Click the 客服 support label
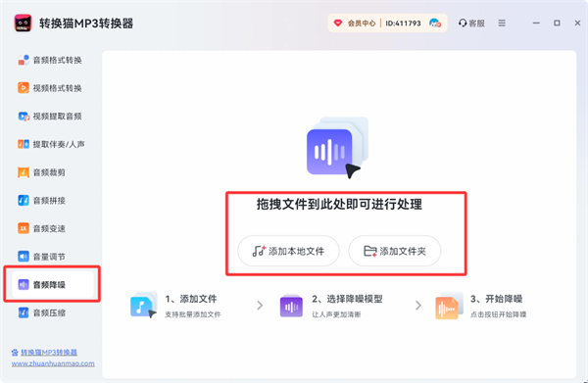This screenshot has height=383, width=588. pos(476,24)
